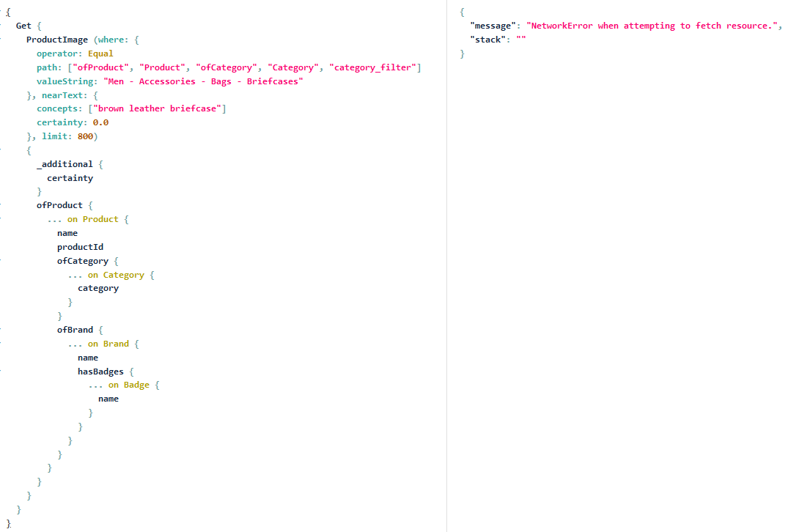Click the Equal operator value

(x=100, y=53)
